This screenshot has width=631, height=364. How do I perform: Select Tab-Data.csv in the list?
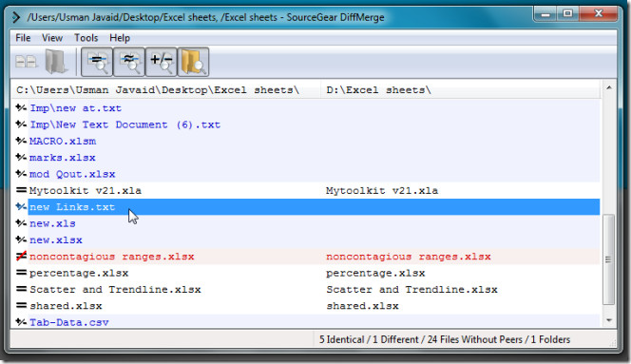[x=68, y=322]
